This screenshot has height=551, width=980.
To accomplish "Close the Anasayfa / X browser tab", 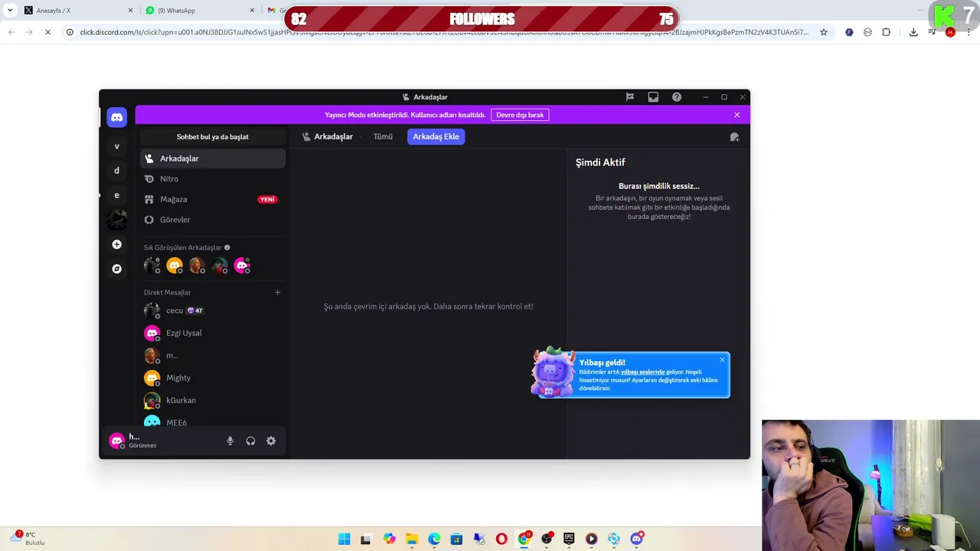I will point(130,11).
